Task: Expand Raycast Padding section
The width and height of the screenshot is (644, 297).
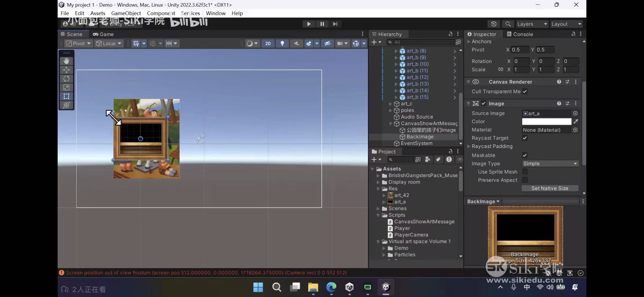Action: tap(469, 146)
